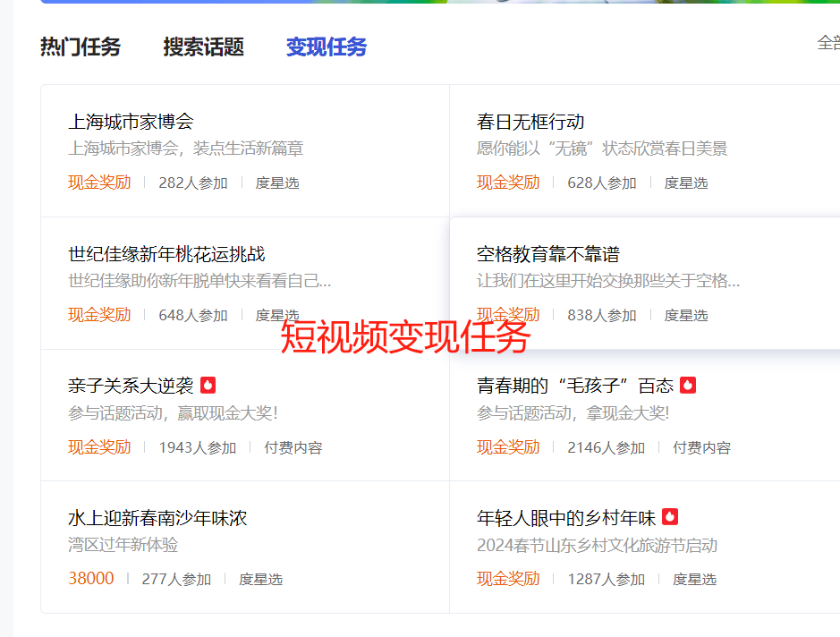The width and height of the screenshot is (840, 637).
Task: Click description 湾区过年新体验
Action: pos(123,545)
